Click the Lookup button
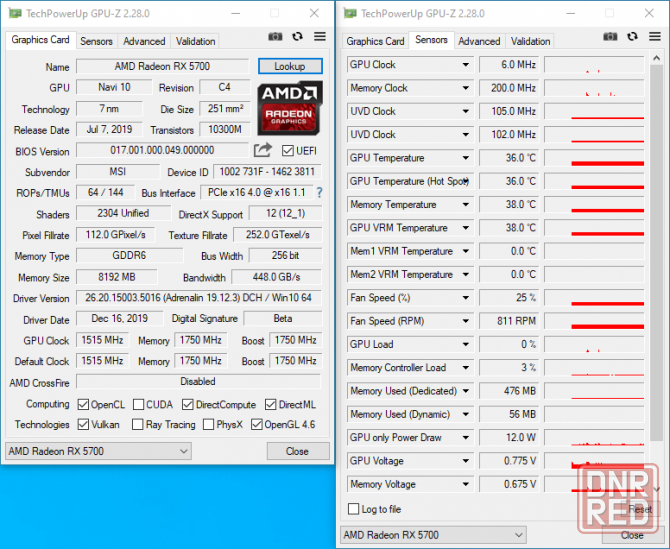670x549 pixels. pos(290,66)
